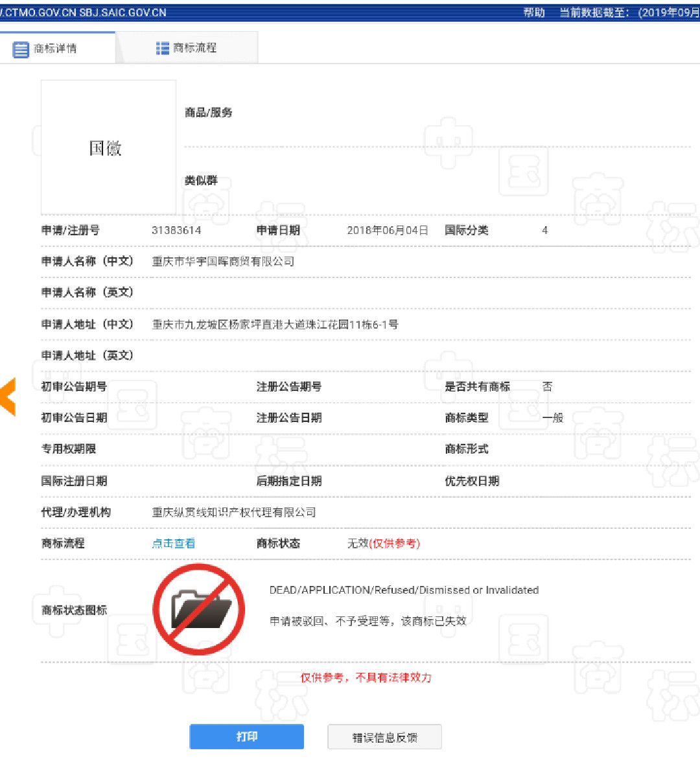
Task: Select applicant name 重庆市华宇国晖商贸有限公司
Action: [x=224, y=261]
